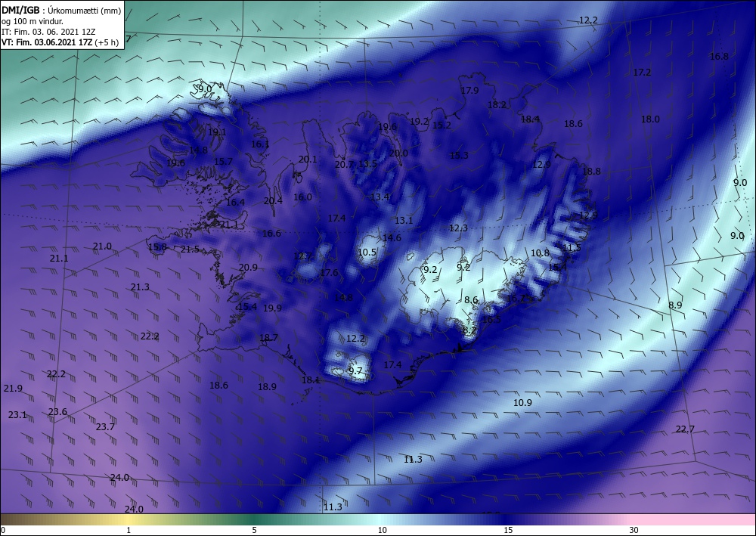Click the map value 16.7

click(x=516, y=299)
